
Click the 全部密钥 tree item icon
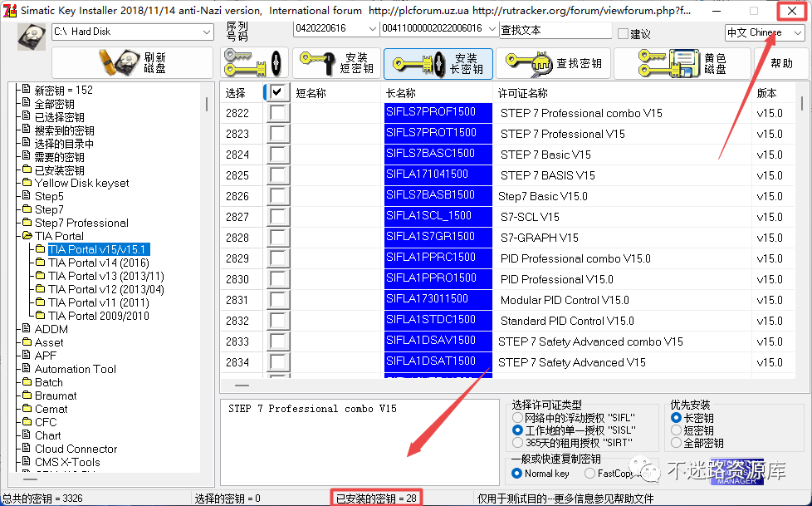27,103
